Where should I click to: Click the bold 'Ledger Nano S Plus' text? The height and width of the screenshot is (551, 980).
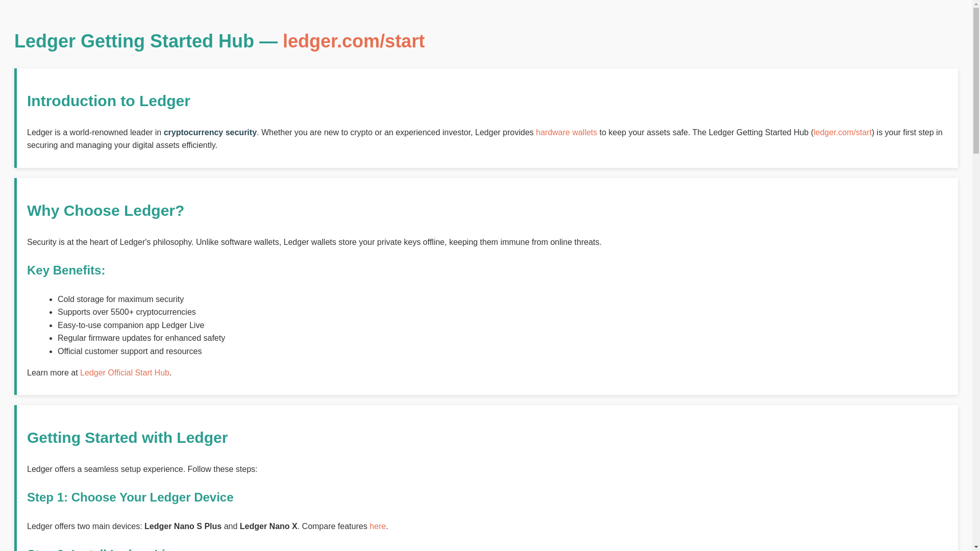[183, 527]
